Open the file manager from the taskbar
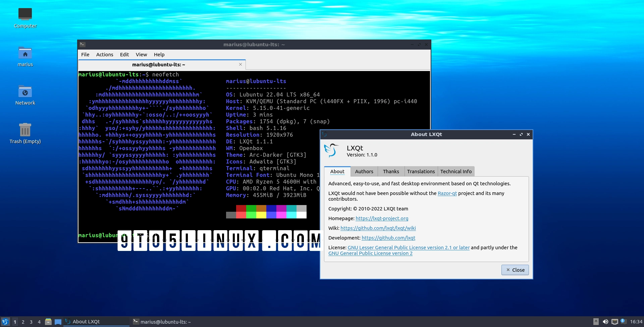The image size is (644, 327). [x=48, y=322]
